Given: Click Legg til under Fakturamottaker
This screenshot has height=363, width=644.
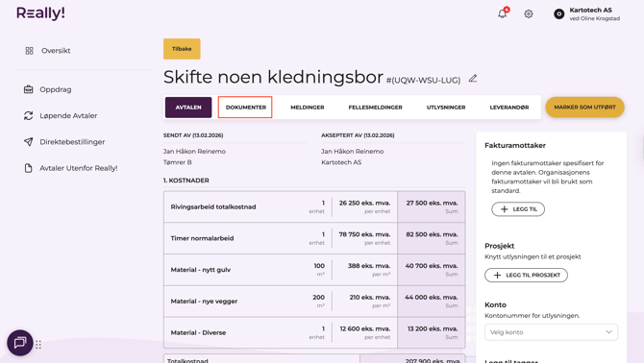Looking at the screenshot, I should point(518,209).
